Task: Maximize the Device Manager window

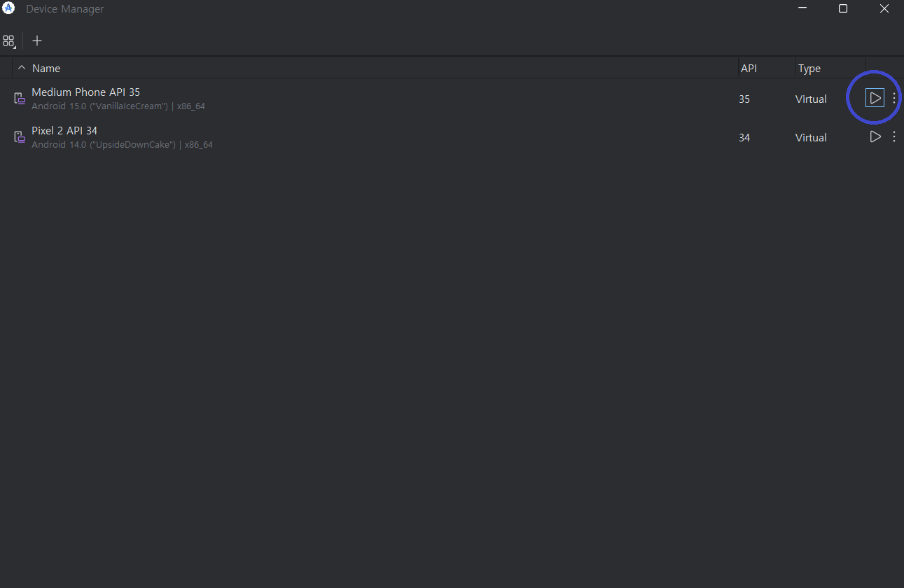Action: click(843, 8)
